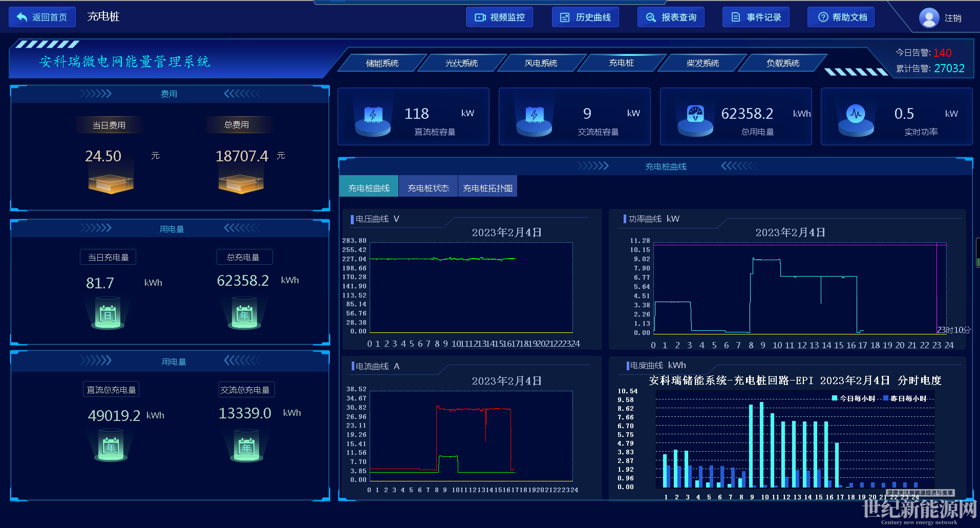Open 事件记录 event log
Image resolution: width=980 pixels, height=528 pixels.
(x=756, y=17)
